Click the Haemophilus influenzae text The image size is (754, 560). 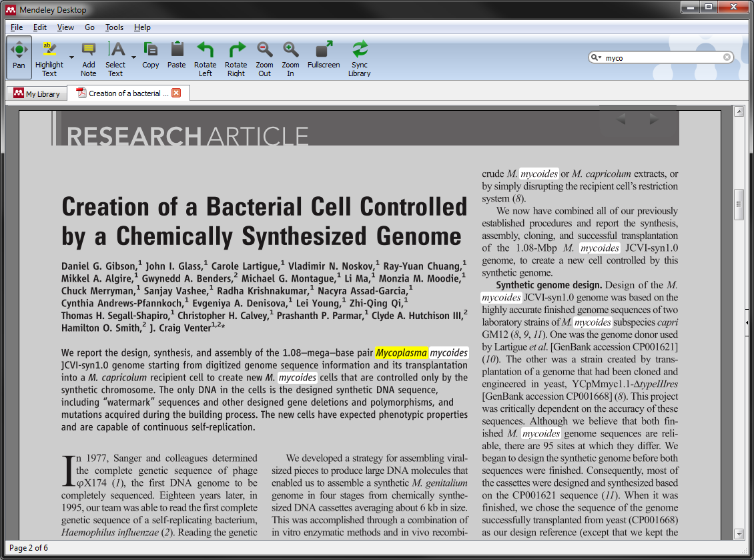[110, 532]
